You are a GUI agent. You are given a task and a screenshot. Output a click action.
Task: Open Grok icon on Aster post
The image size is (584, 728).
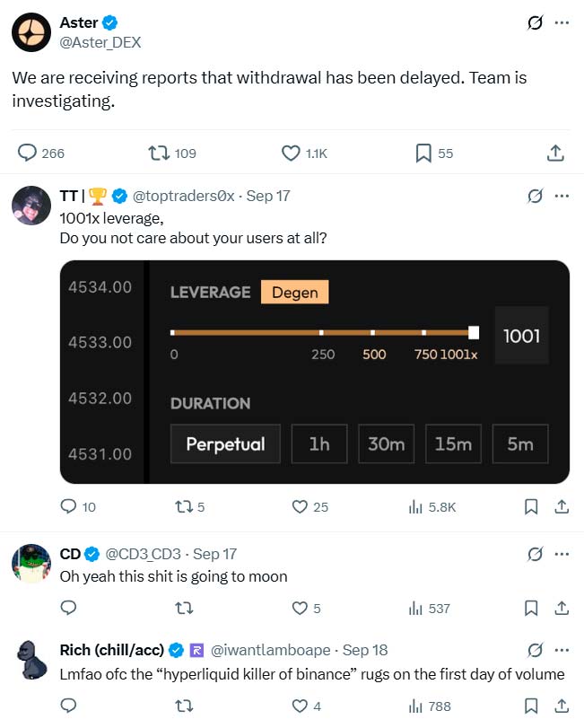535,22
